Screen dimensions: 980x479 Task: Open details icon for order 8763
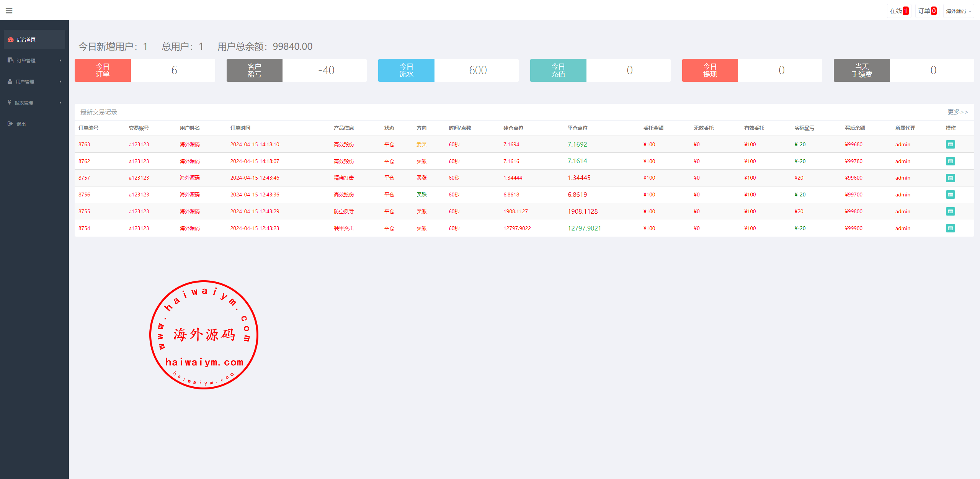pyautogui.click(x=950, y=144)
